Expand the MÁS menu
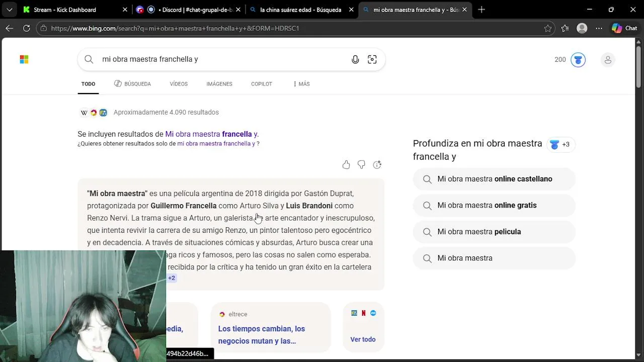The image size is (644, 362). point(301,84)
